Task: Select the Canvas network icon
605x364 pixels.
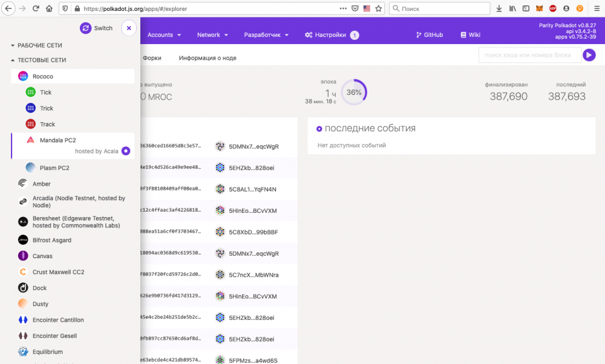Action: [23, 256]
